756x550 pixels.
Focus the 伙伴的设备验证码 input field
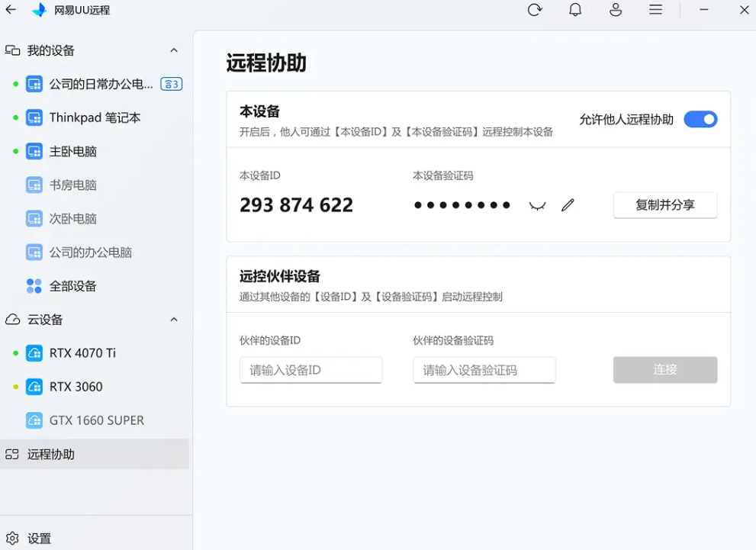point(484,370)
